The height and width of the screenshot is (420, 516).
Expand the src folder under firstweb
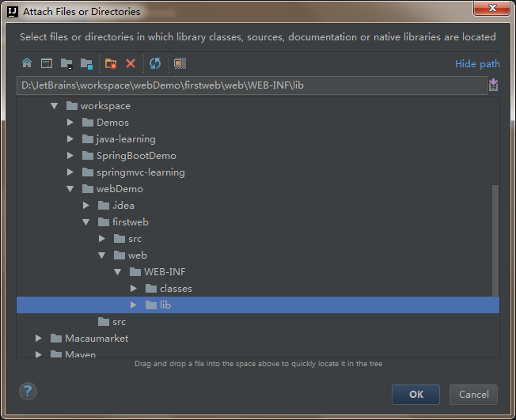pyautogui.click(x=101, y=238)
